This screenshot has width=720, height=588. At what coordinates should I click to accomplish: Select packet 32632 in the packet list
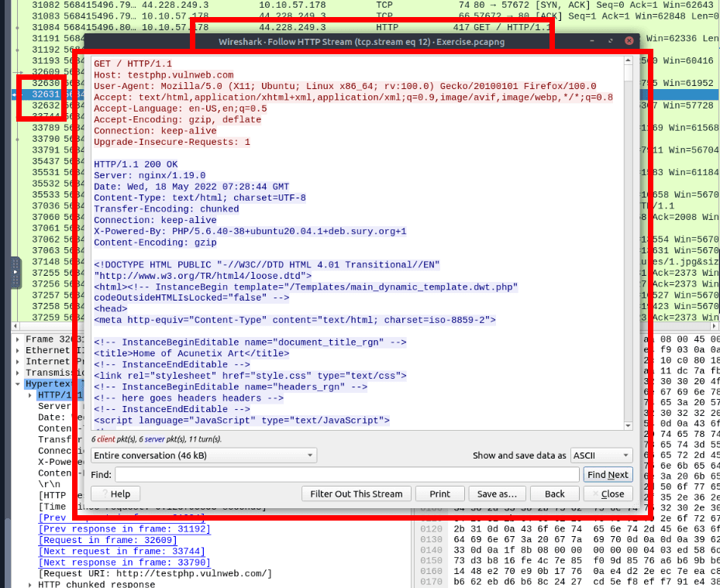coord(46,105)
